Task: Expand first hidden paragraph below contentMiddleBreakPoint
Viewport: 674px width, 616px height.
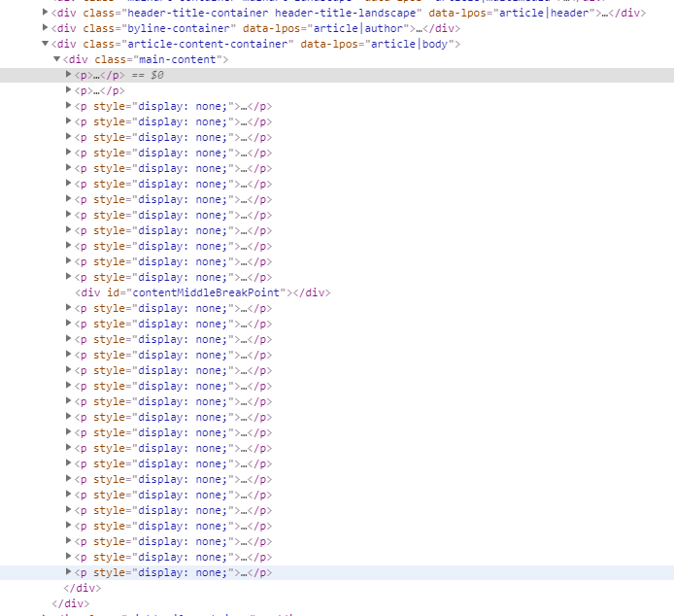Action: tap(69, 308)
